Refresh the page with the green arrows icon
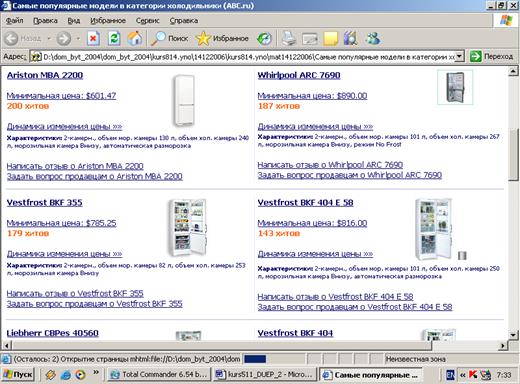520x384 pixels. click(x=114, y=39)
